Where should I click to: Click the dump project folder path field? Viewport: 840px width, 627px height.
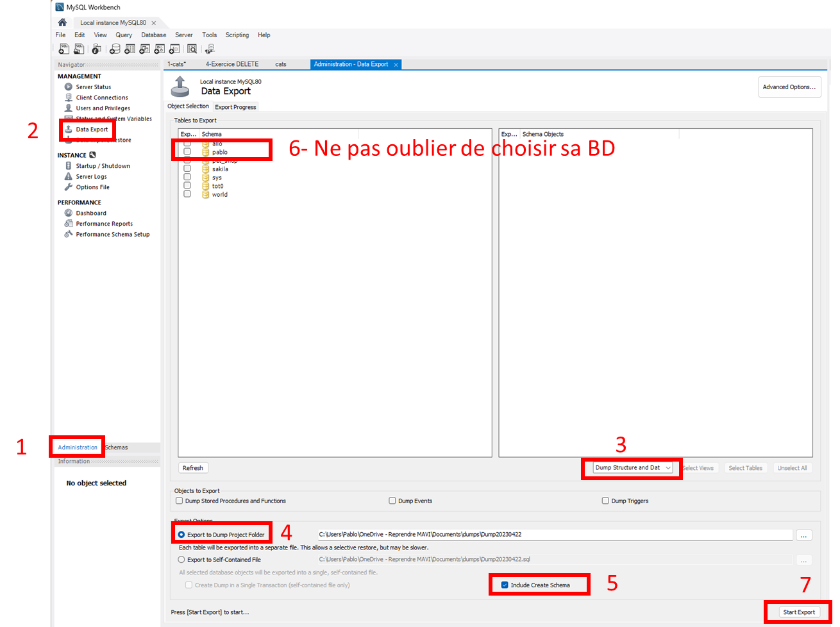(x=555, y=535)
